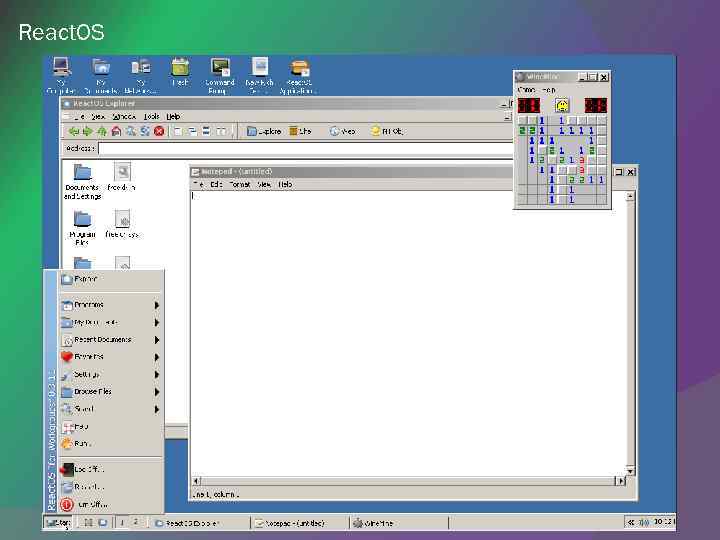Select Help in the Start menu
This screenshot has height=540, width=720.
click(x=110, y=427)
